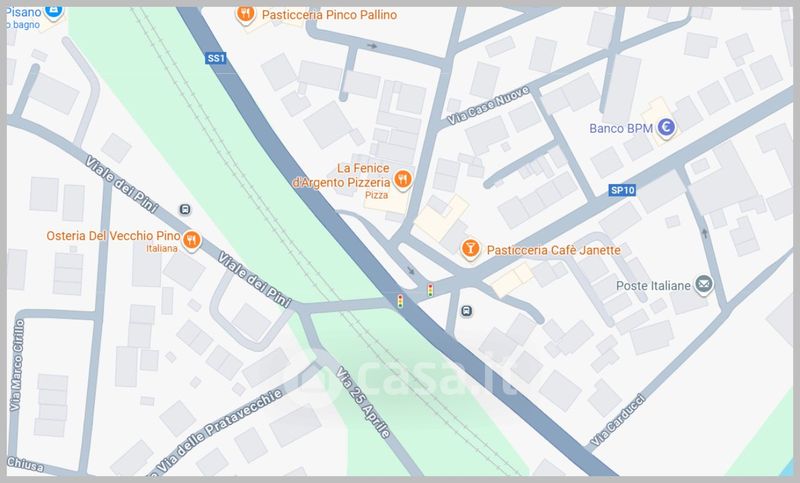Click the Poste Italiane text label
Image resolution: width=800 pixels, height=483 pixels.
tap(653, 286)
